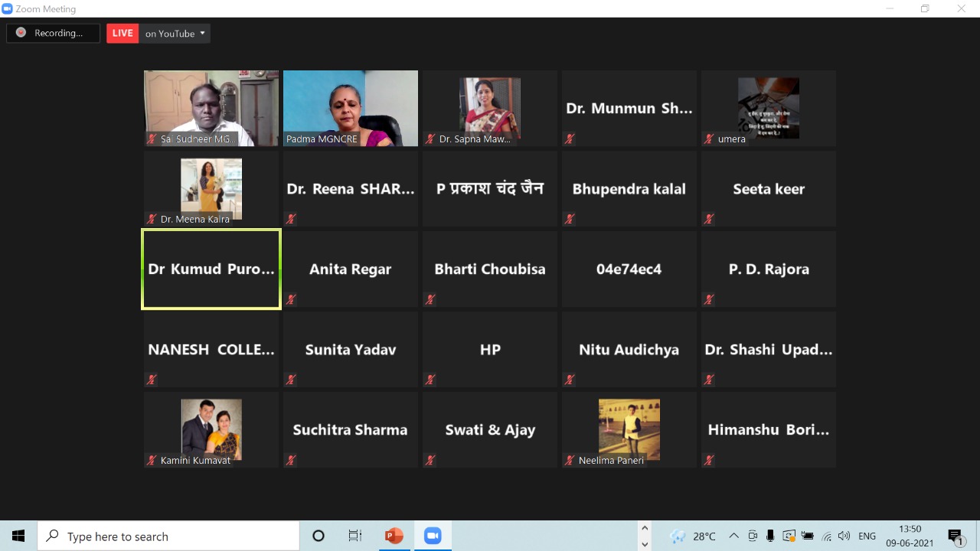Click the microphone icon in system tray
Image resolution: width=980 pixels, height=551 pixels.
[x=770, y=536]
